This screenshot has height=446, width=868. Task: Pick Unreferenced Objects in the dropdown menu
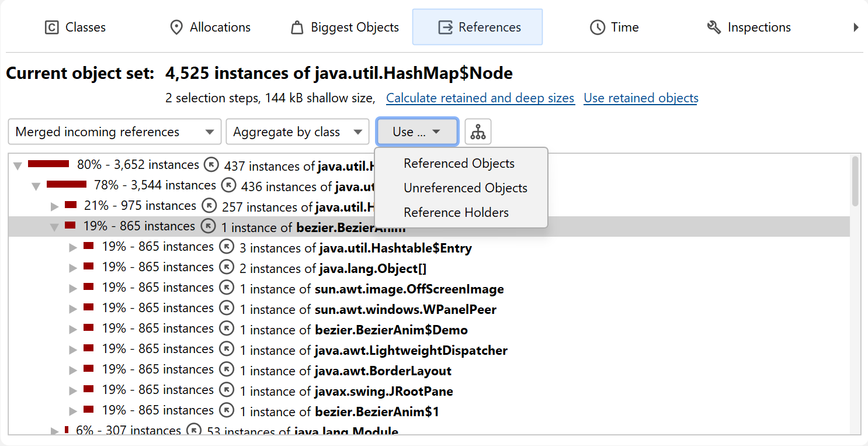coord(465,188)
